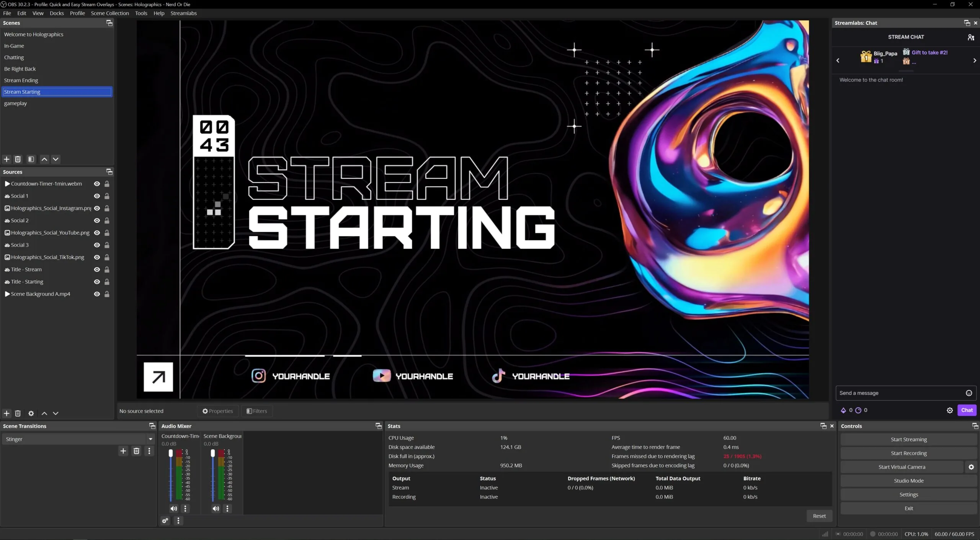Image resolution: width=980 pixels, height=540 pixels.
Task: Add a new source with the plus icon
Action: coord(7,413)
